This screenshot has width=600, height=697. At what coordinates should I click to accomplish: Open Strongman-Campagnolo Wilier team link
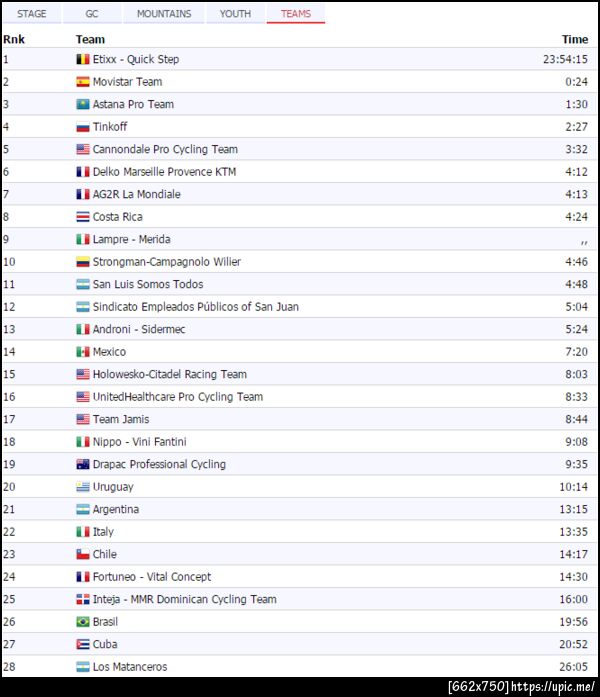pos(167,262)
